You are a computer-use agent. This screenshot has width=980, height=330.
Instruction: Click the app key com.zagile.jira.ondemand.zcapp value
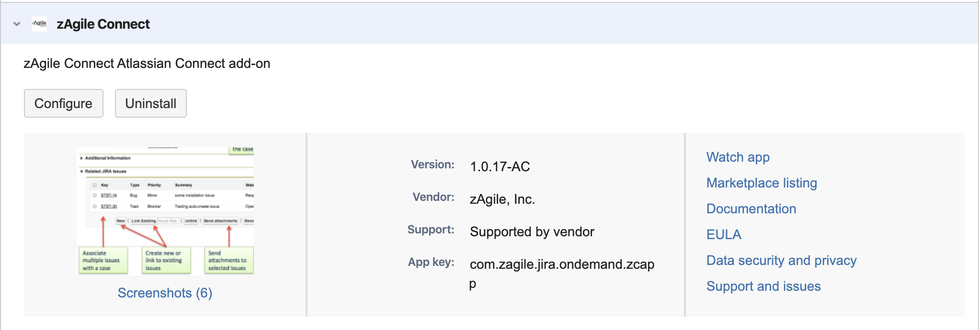[x=561, y=264]
